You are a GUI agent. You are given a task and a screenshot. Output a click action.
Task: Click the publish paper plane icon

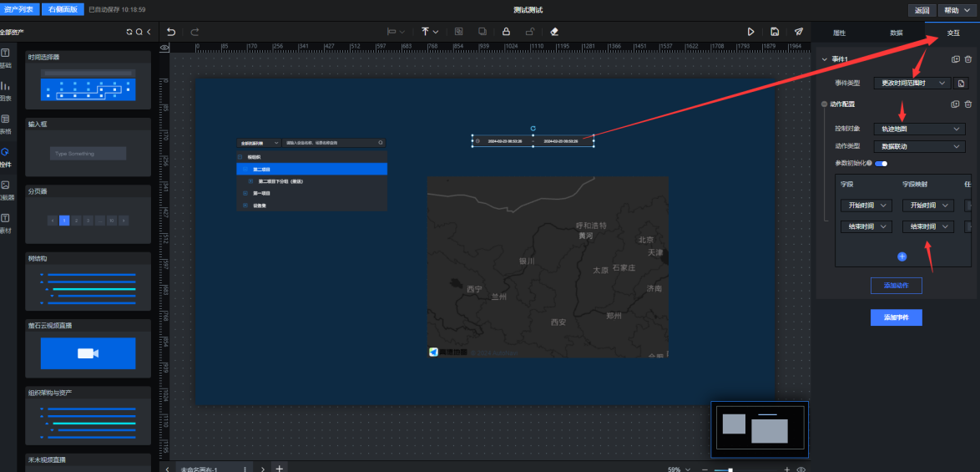click(x=799, y=32)
